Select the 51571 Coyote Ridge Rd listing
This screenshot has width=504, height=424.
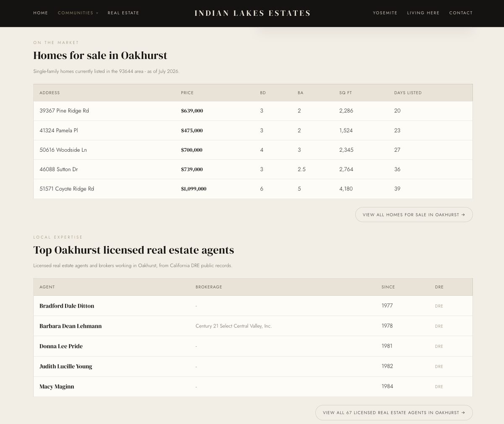coord(253,189)
